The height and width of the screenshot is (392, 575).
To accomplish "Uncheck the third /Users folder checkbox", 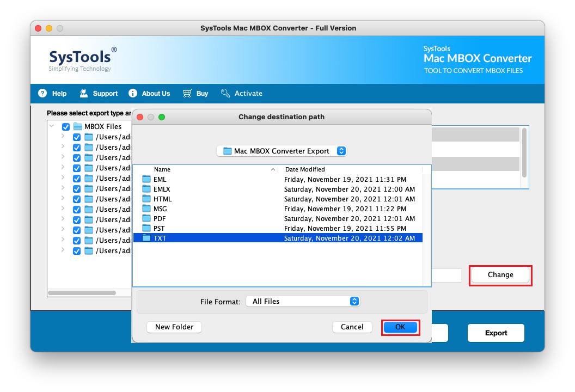I will 77,158.
